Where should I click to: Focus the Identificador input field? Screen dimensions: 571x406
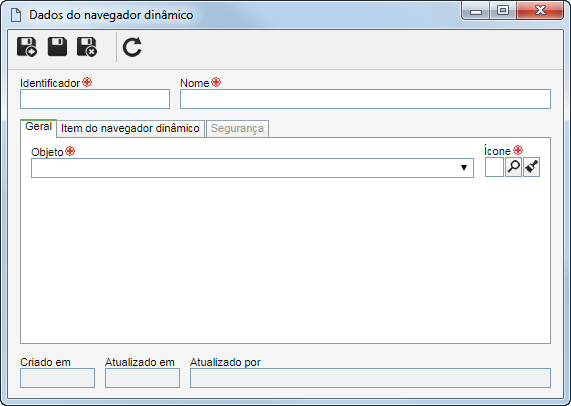(95, 99)
